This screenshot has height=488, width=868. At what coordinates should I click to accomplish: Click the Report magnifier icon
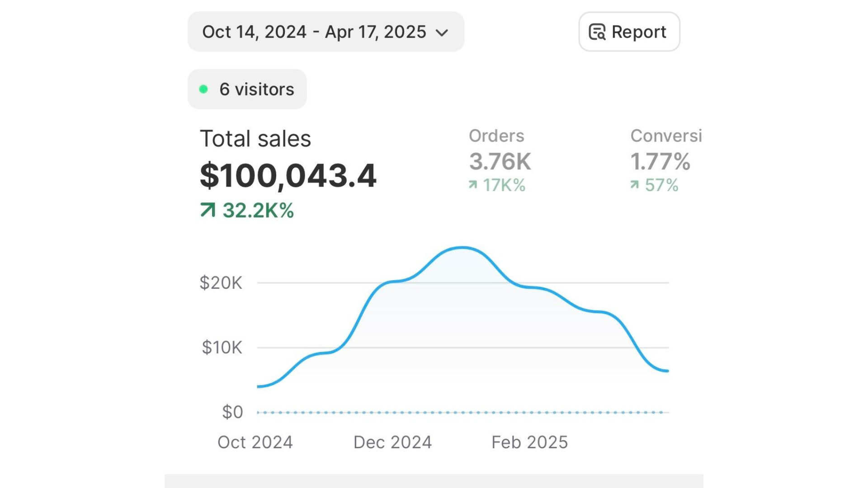(597, 32)
